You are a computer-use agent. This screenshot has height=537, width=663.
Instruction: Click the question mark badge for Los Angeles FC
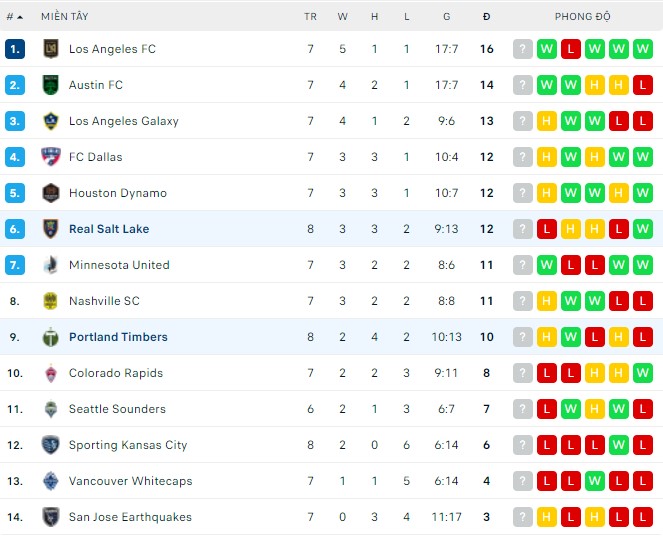pos(523,49)
